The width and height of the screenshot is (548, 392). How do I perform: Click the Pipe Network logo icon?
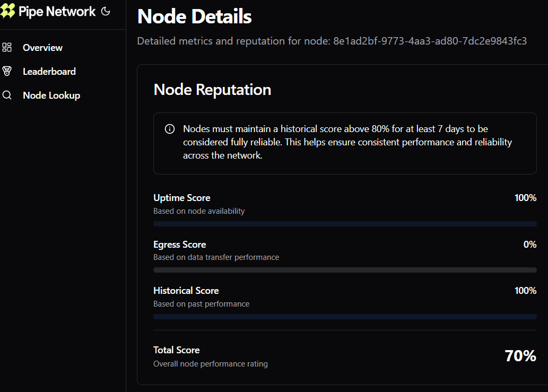[7, 11]
